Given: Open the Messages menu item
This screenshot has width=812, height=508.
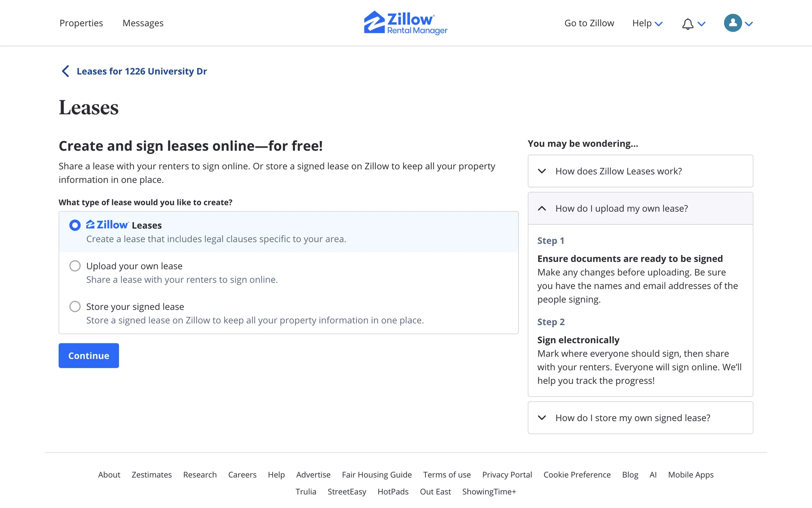Looking at the screenshot, I should tap(143, 23).
